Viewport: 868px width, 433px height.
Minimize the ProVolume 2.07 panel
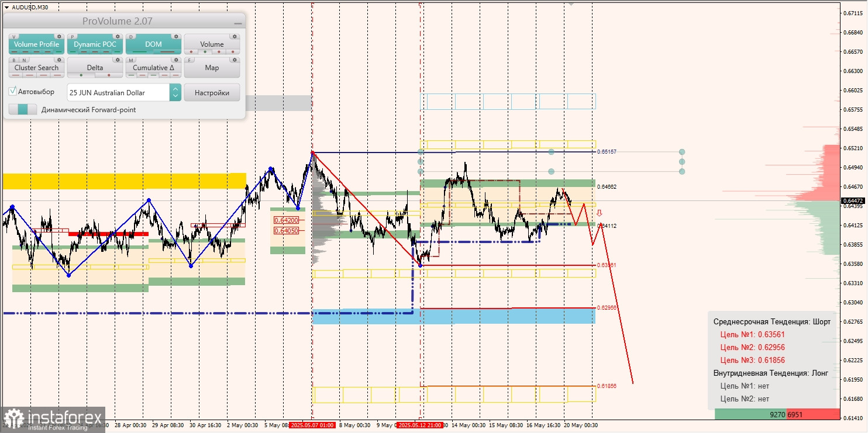point(237,22)
